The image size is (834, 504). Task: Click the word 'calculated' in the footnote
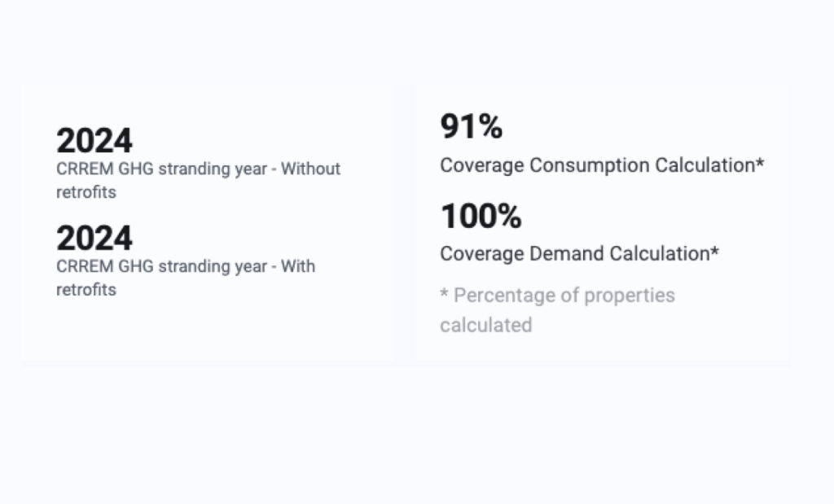pyautogui.click(x=486, y=325)
